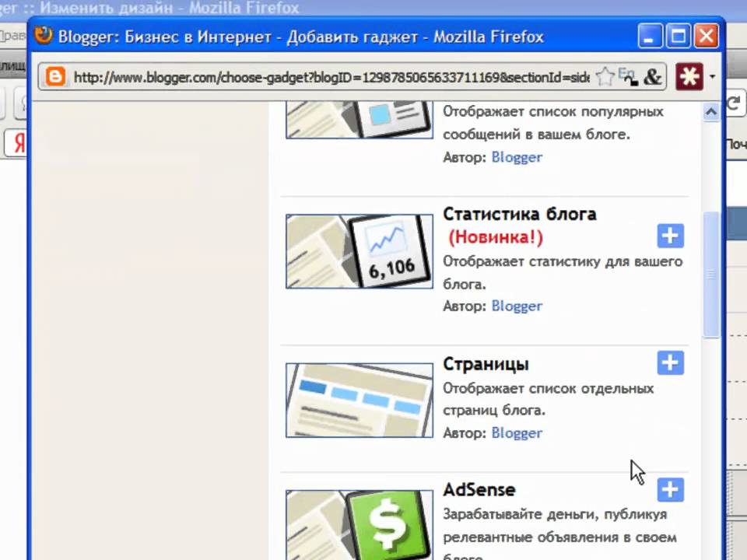Viewport: 747px width, 560px height.
Task: Click the red asterisk toolbar icon
Action: (689, 76)
